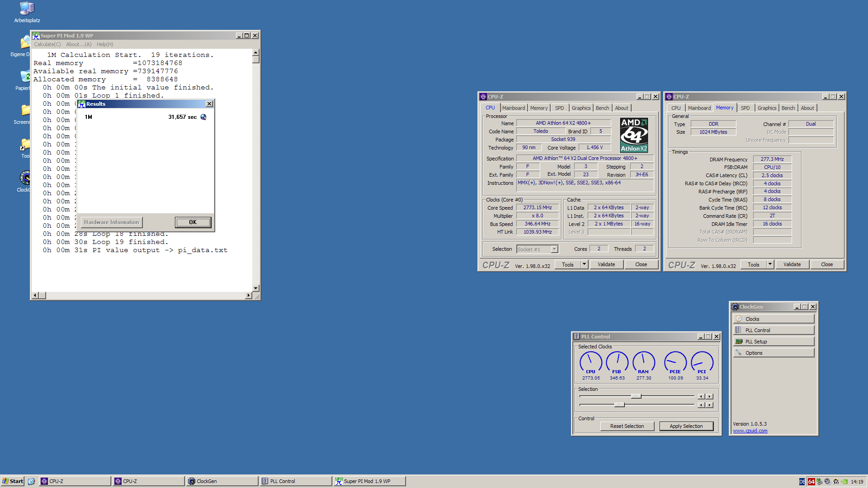Open the Tools dropdown arrow in right CPU-Z

(x=770, y=264)
